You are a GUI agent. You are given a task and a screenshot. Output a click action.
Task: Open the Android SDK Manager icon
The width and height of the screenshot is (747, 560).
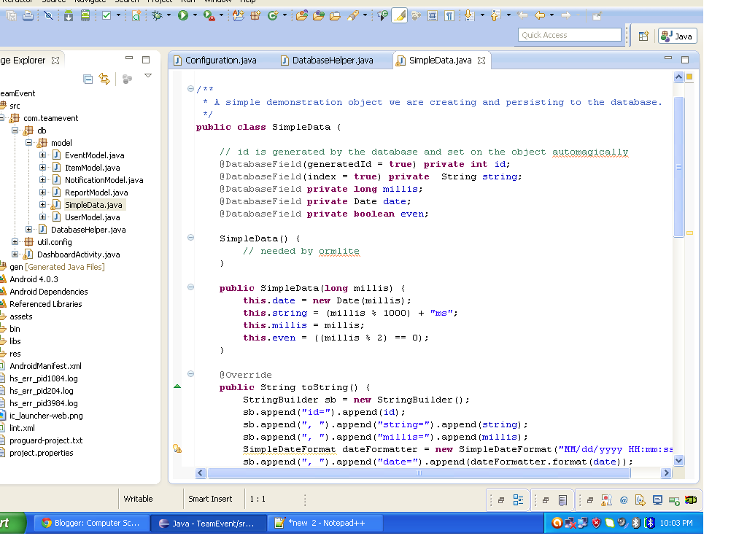coord(69,16)
